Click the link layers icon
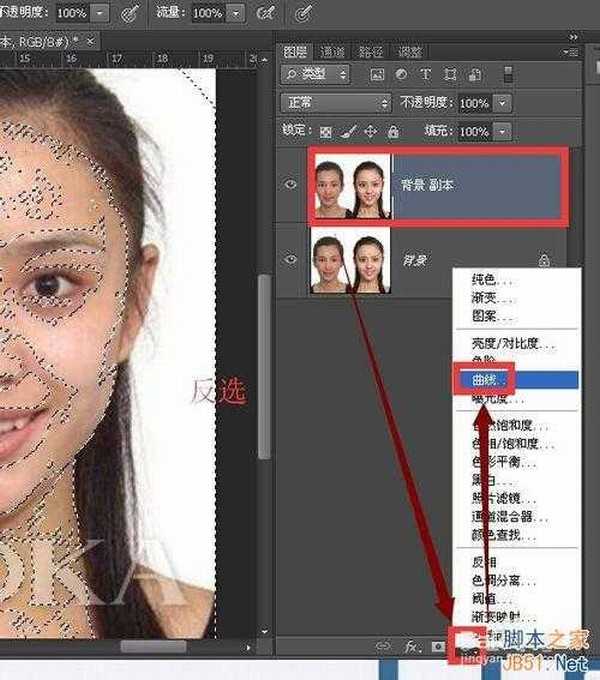Image resolution: width=600 pixels, height=680 pixels. [x=384, y=646]
